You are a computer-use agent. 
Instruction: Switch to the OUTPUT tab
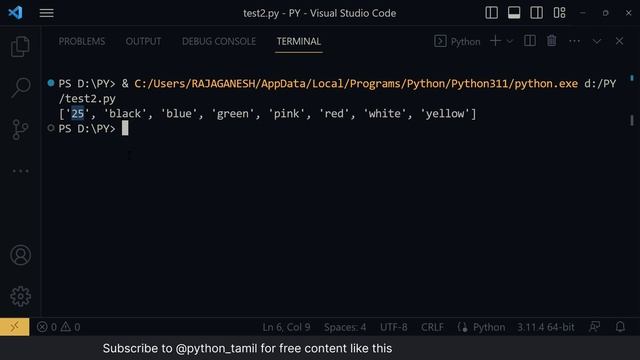(143, 41)
